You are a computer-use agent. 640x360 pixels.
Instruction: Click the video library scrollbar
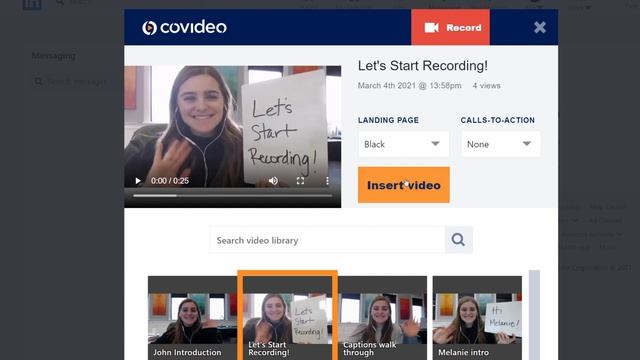[534, 315]
